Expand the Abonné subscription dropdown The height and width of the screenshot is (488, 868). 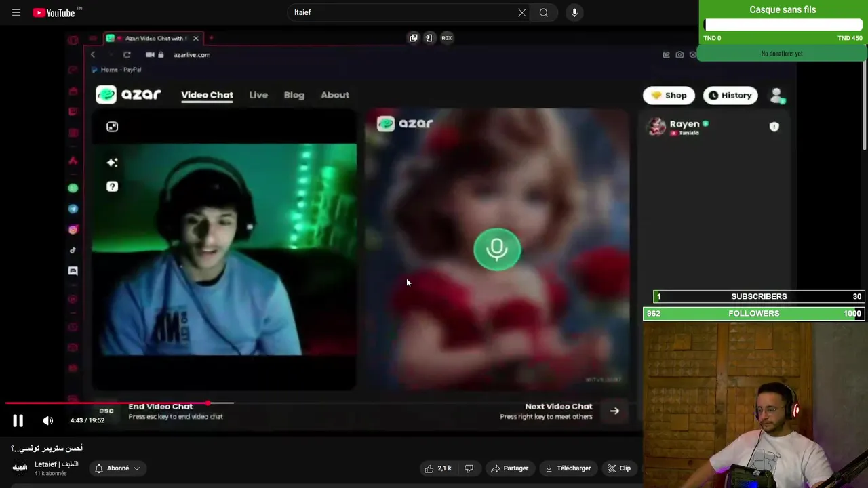[x=118, y=468]
